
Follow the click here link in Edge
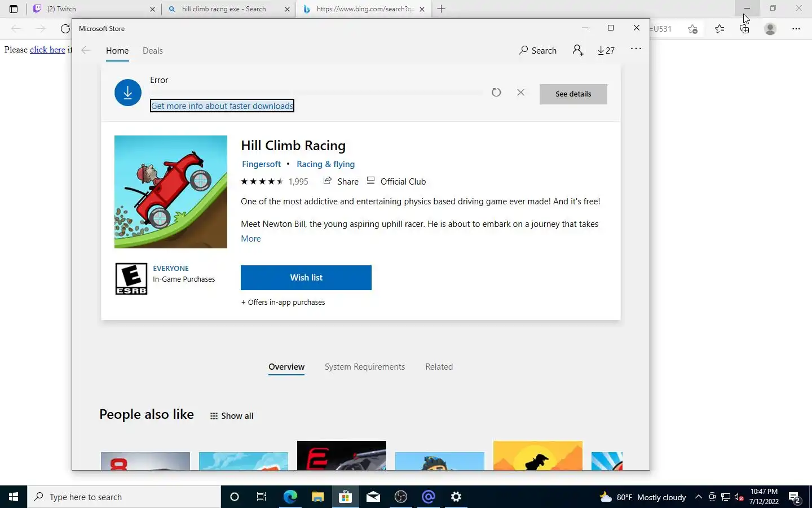pos(47,50)
